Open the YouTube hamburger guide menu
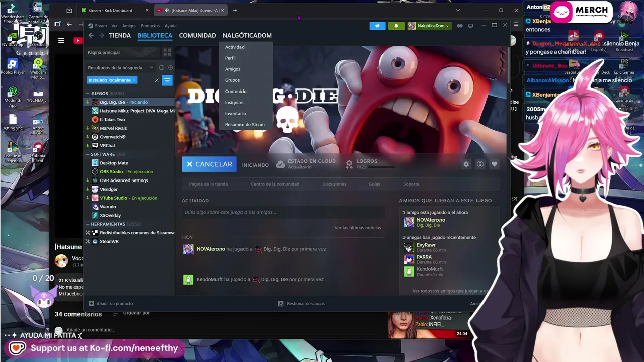The width and height of the screenshot is (644, 362). pyautogui.click(x=61, y=41)
